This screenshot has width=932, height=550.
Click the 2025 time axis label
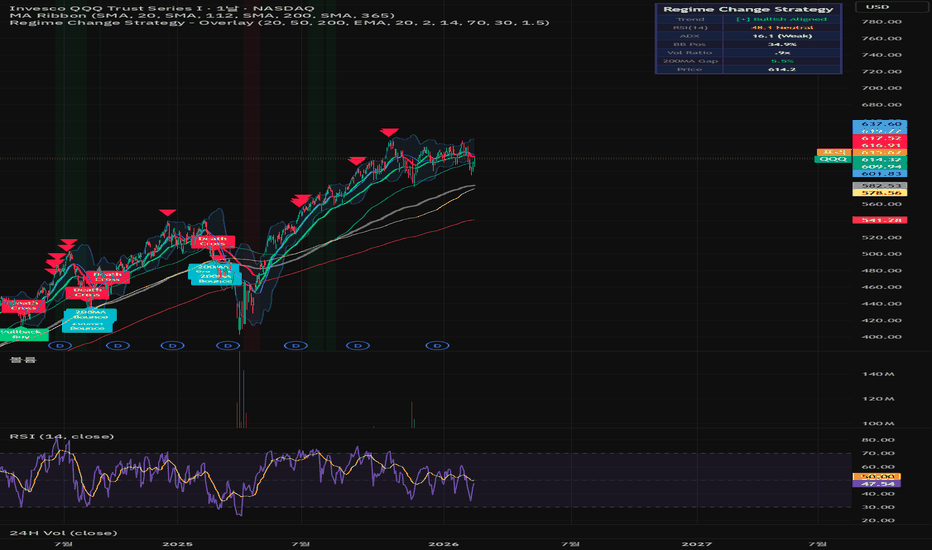[x=177, y=544]
